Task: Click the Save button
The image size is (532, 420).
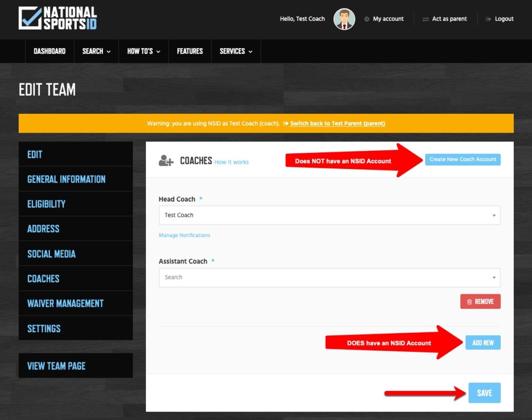Action: (x=484, y=393)
